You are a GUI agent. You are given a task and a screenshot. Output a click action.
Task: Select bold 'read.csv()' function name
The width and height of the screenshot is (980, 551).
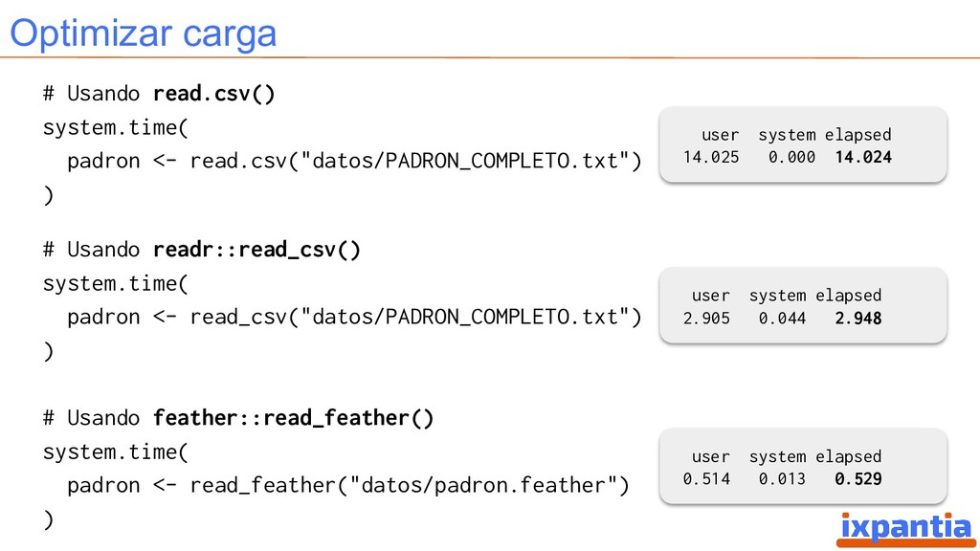coord(214,94)
